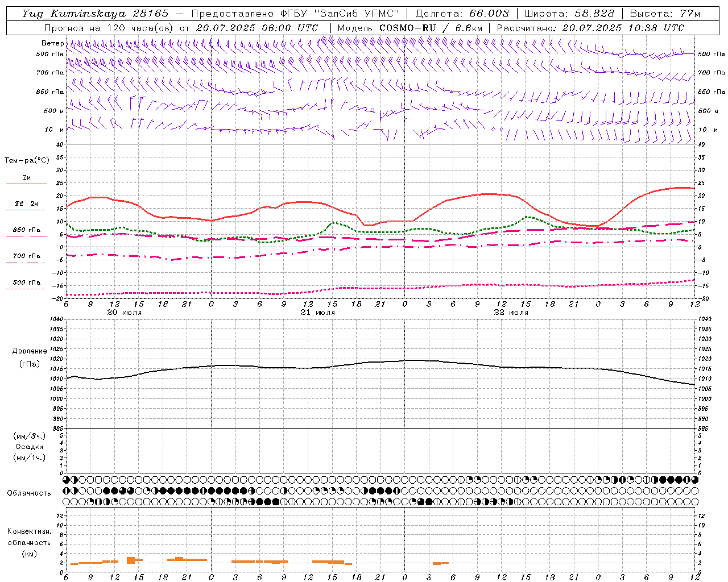Click the (гПа) unit under Давление
The image size is (728, 582).
tap(30, 364)
